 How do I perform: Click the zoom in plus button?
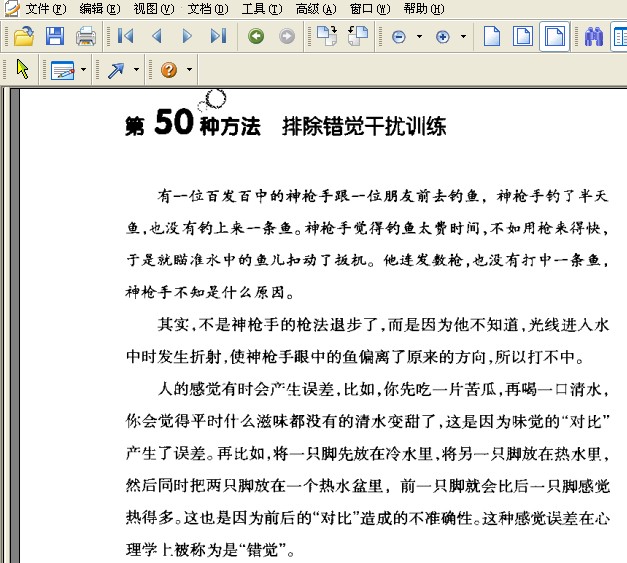pos(443,37)
